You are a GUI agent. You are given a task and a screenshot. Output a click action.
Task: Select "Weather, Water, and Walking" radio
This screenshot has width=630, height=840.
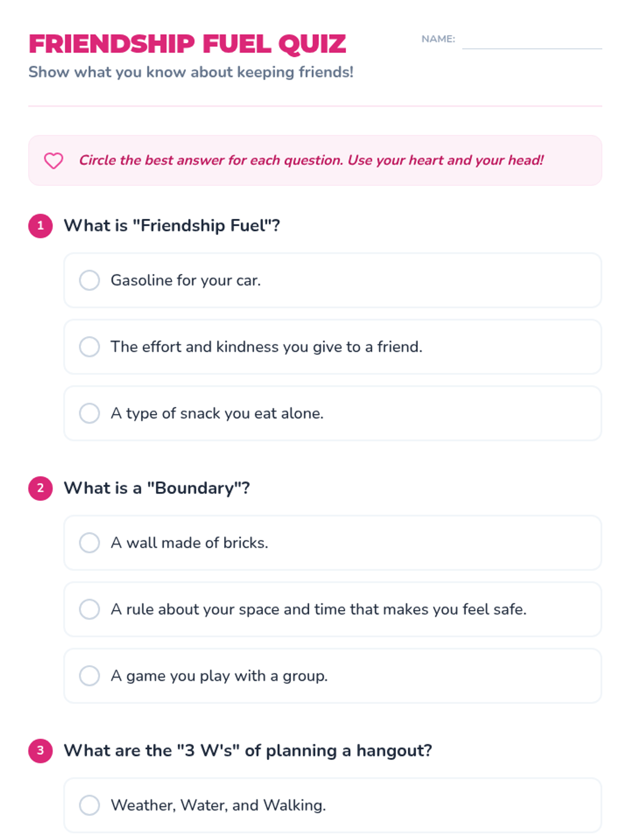tap(89, 805)
